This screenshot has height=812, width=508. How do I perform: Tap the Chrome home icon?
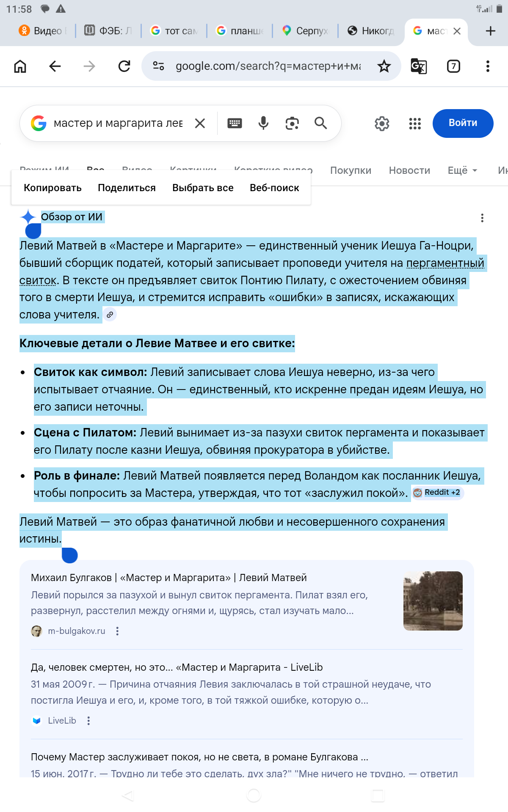[x=20, y=66]
